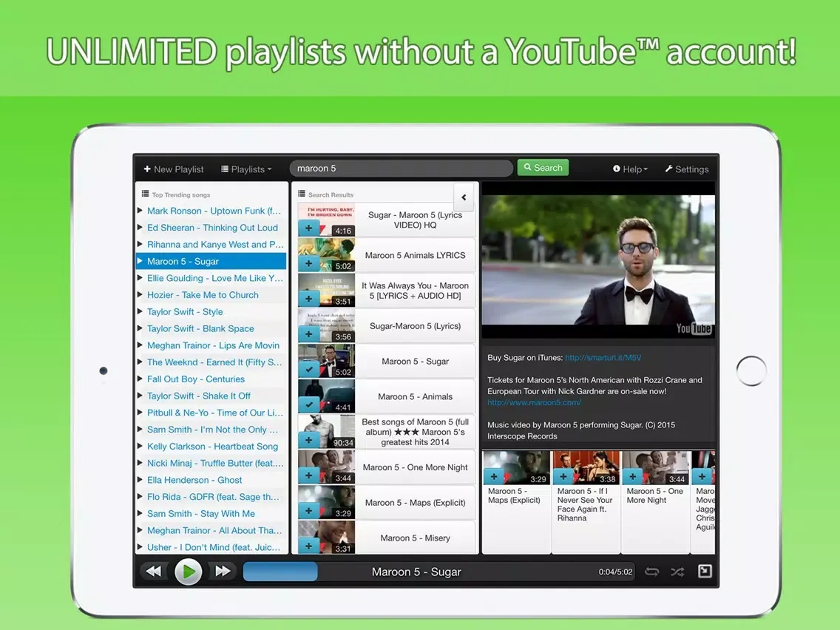Open related video Maroon 5 - Maps (Explicit) title
840x630 pixels.
[514, 495]
